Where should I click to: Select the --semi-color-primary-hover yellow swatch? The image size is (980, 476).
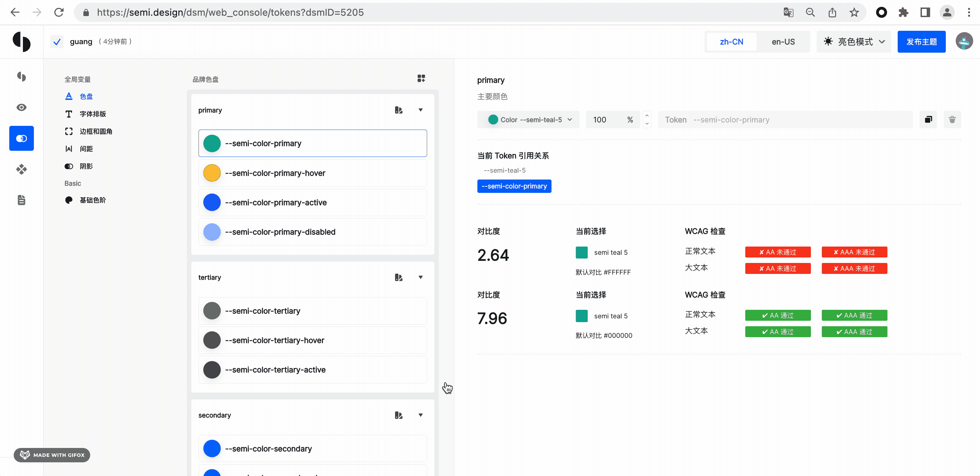click(x=212, y=173)
